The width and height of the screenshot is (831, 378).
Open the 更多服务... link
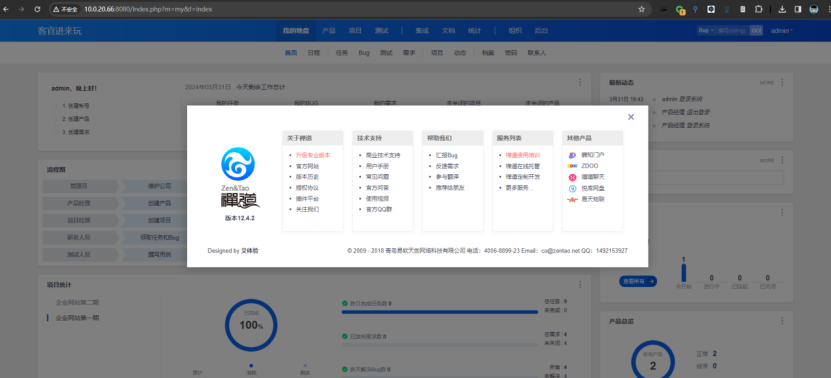pos(519,188)
